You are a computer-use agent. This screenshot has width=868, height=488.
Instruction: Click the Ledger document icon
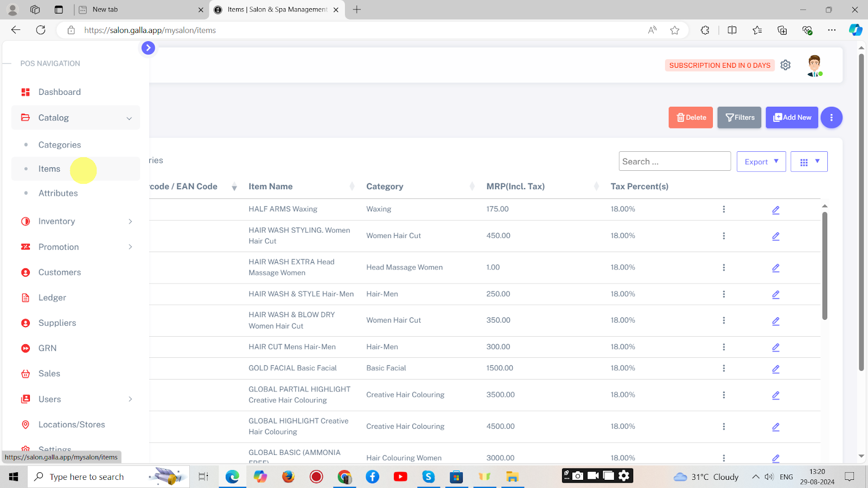point(25,298)
